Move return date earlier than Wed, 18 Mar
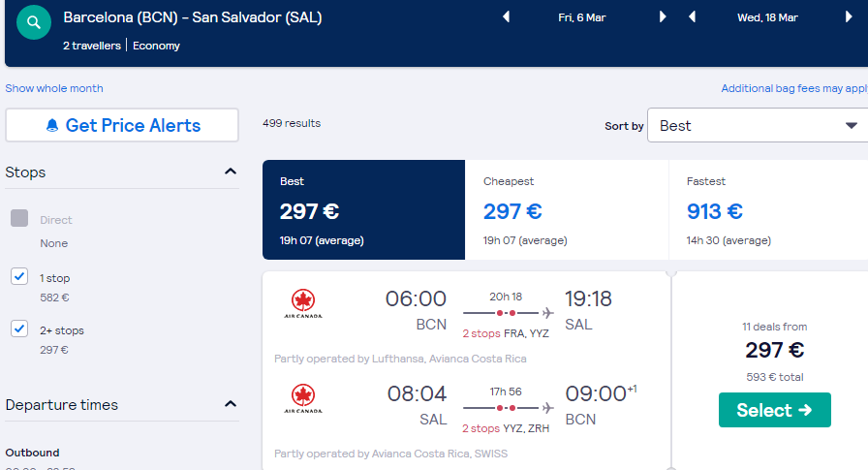 tap(692, 17)
